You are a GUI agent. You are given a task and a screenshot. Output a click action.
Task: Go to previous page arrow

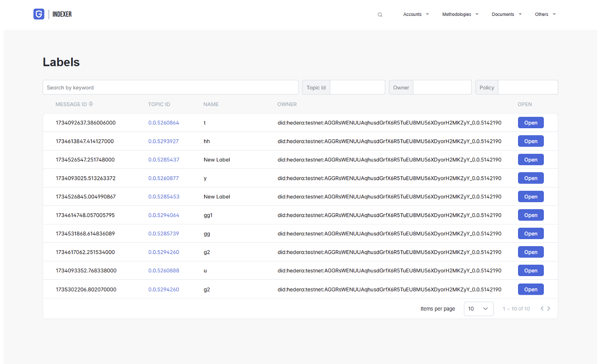(542, 308)
